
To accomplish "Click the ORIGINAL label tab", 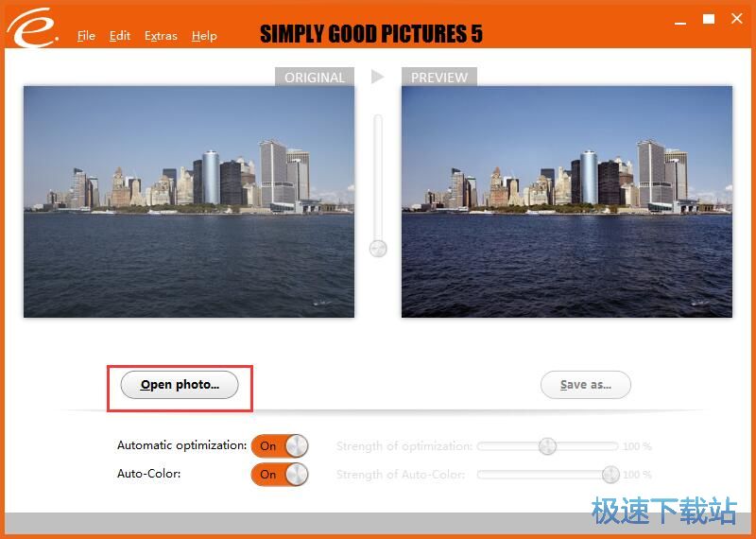I will click(315, 78).
